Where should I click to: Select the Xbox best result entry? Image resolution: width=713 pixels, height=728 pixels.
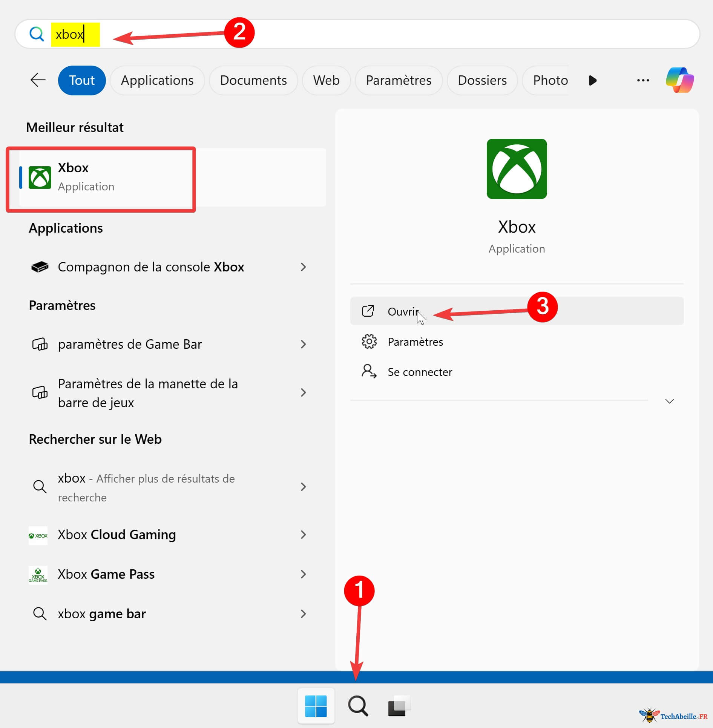click(172, 177)
